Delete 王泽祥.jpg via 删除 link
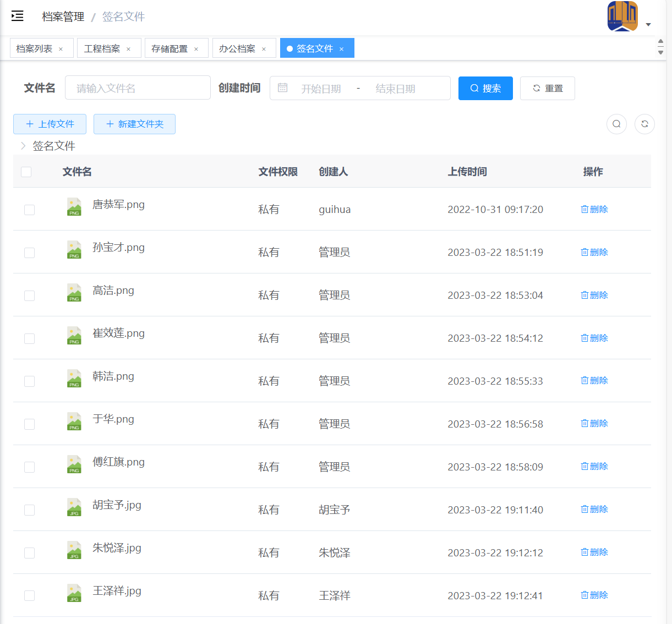The height and width of the screenshot is (624, 672). 594,595
